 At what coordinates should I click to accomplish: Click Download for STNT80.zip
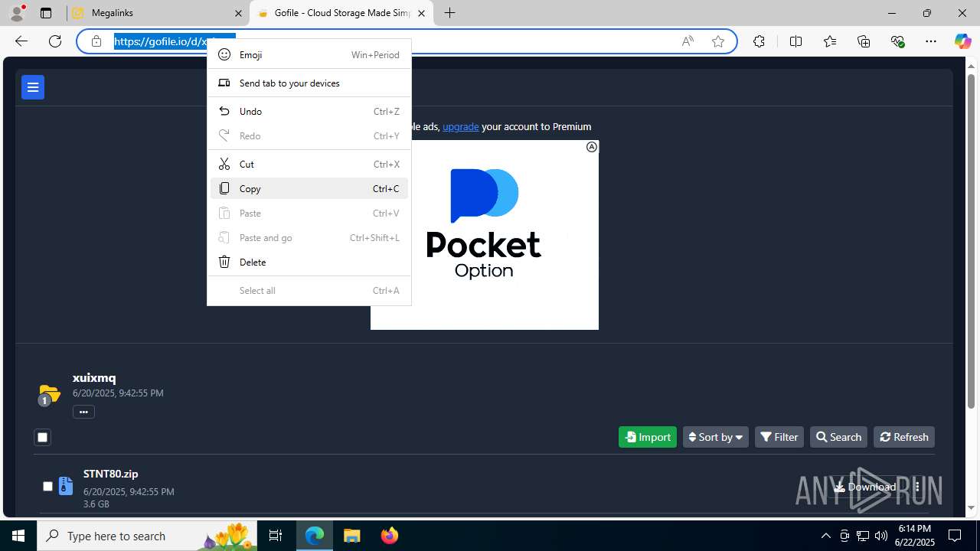864,487
